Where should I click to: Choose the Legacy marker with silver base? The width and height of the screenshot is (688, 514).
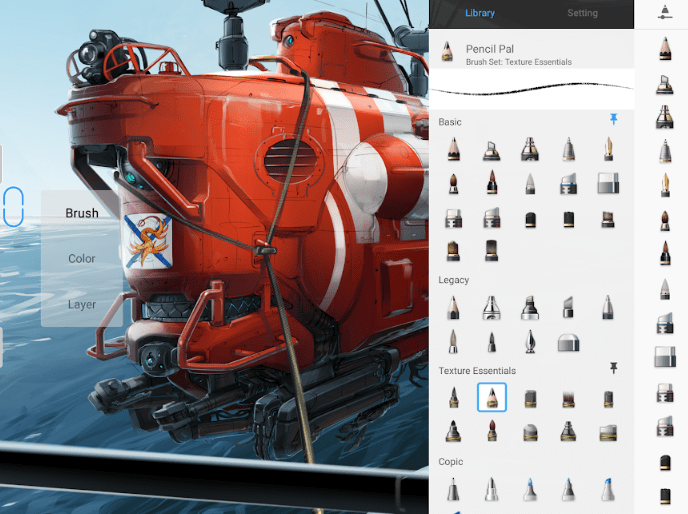point(530,307)
